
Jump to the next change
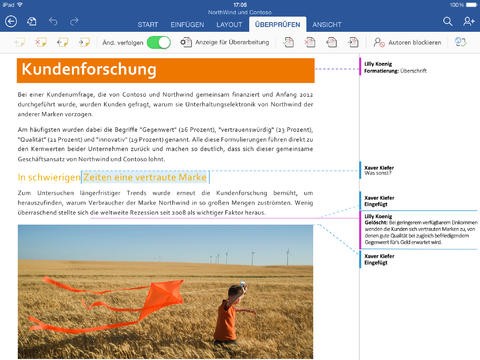pos(353,42)
